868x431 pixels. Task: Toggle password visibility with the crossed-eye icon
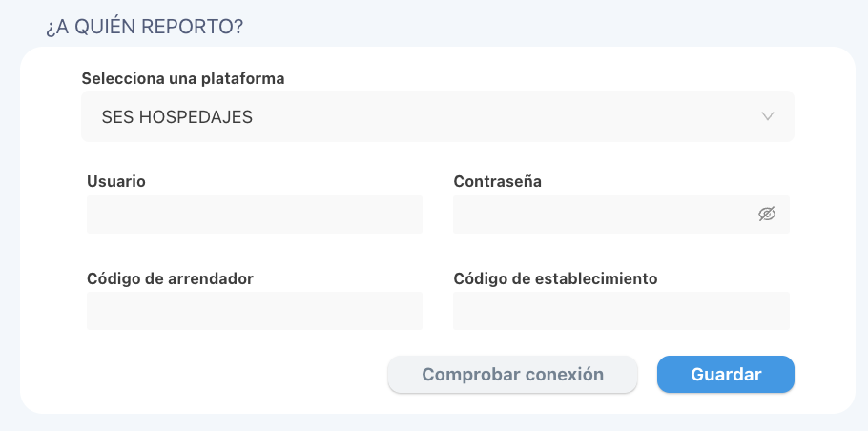coord(767,215)
